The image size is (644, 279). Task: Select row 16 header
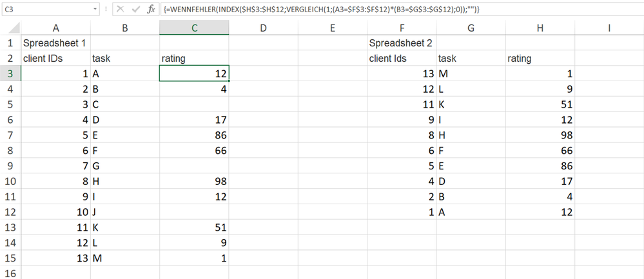[10, 273]
